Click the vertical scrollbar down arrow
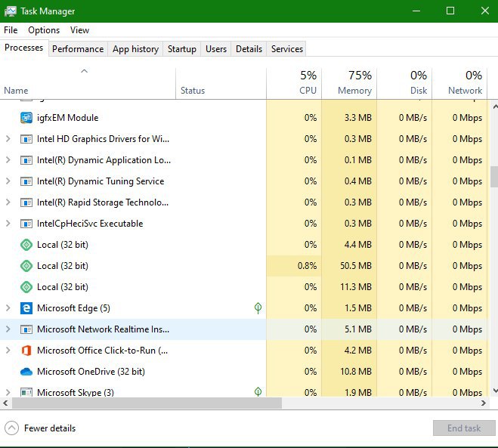This screenshot has width=498, height=448. point(495,391)
